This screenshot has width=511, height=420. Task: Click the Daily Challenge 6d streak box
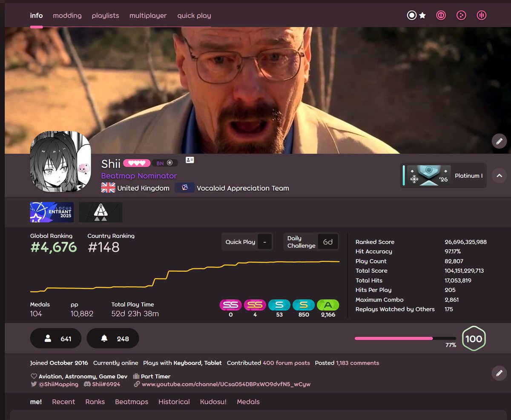(311, 242)
